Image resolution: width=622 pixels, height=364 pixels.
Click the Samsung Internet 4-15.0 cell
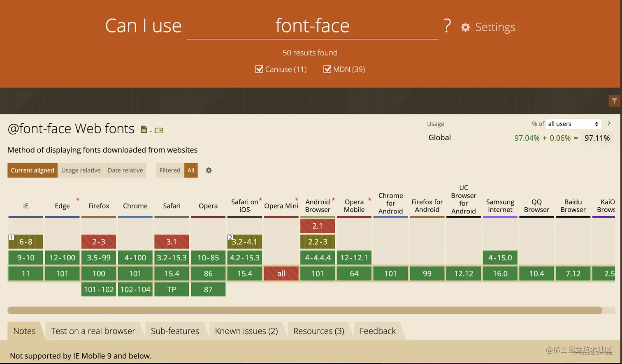pos(500,258)
